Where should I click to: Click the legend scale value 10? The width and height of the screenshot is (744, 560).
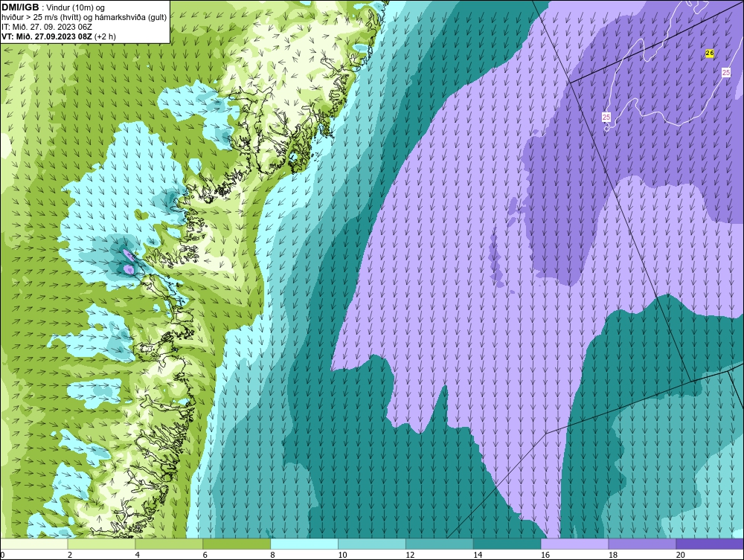(x=342, y=555)
